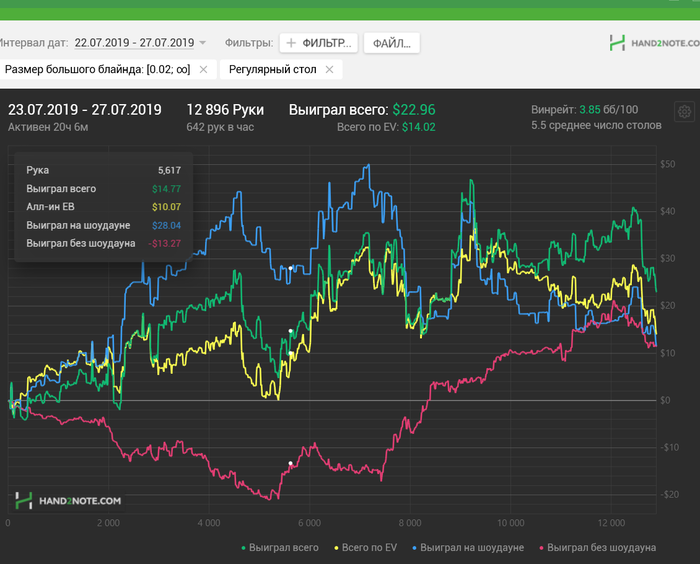This screenshot has height=564, width=700.
Task: Remove the Регулярный стол filter chip
Action: [x=331, y=69]
